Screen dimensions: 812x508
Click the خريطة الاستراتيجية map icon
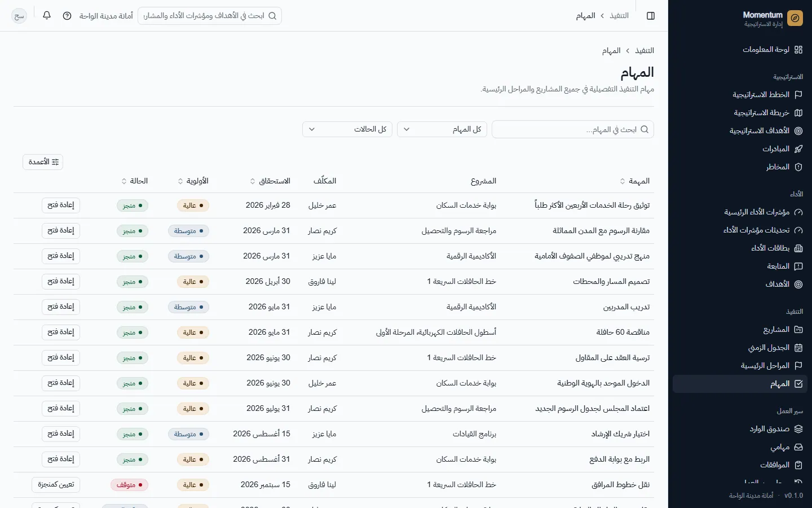798,113
